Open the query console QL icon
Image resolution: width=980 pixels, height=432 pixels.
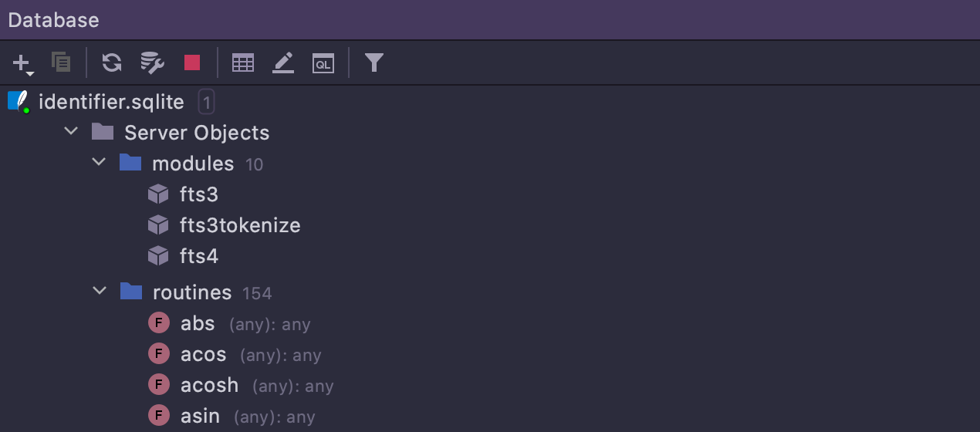tap(323, 62)
